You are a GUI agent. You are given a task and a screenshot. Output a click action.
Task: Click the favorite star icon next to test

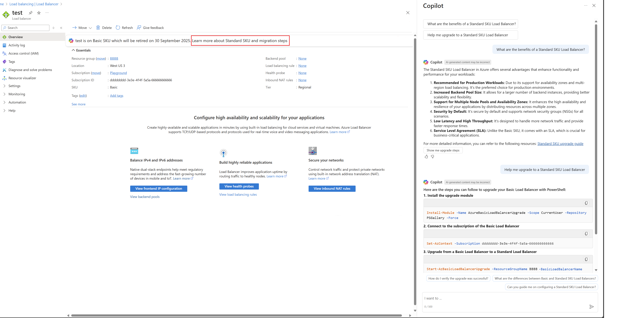pos(39,13)
